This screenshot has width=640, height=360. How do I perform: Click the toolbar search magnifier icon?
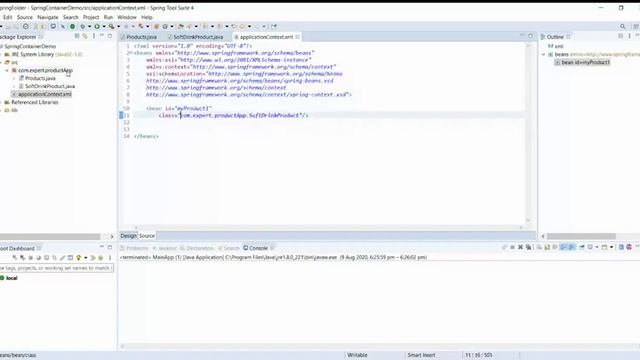click(622, 27)
